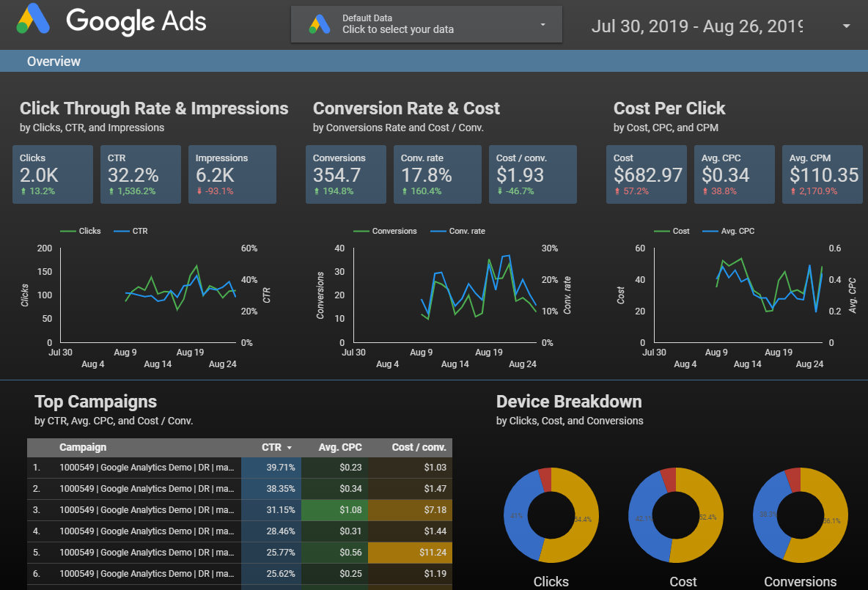868x590 pixels.
Task: Click the 25.62% CTR cell
Action: [271, 574]
